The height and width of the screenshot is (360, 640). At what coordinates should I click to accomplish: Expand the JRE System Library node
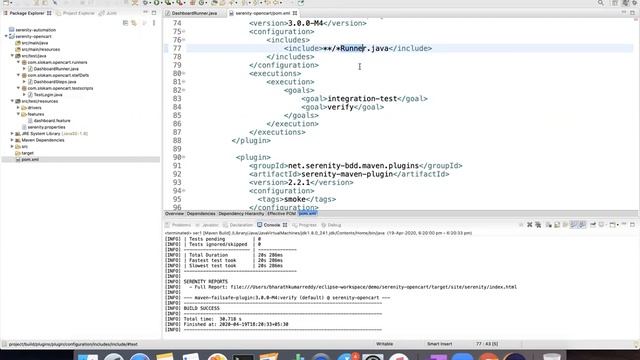pyautogui.click(x=12, y=133)
